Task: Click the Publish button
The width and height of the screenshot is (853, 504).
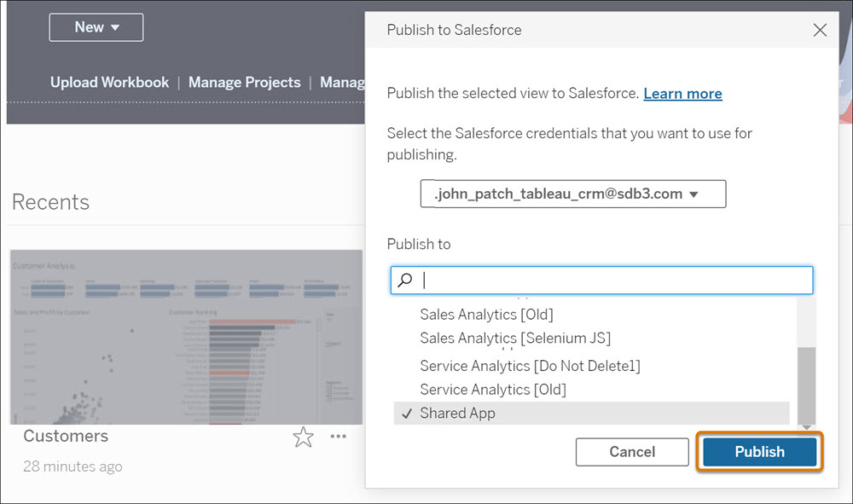Action: pos(759,452)
